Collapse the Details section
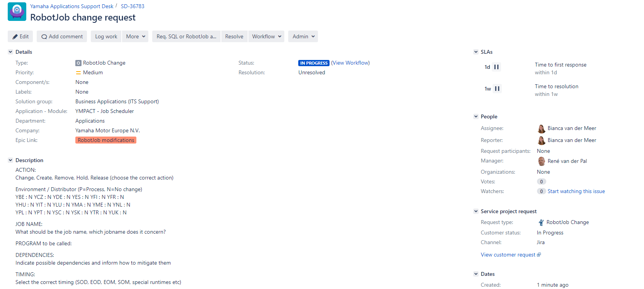644x289 pixels. click(10, 52)
